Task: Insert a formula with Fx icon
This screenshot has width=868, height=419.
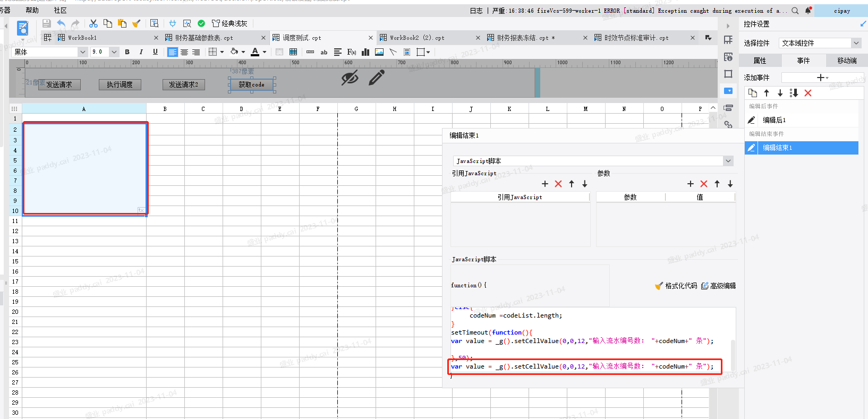Action: pos(352,52)
